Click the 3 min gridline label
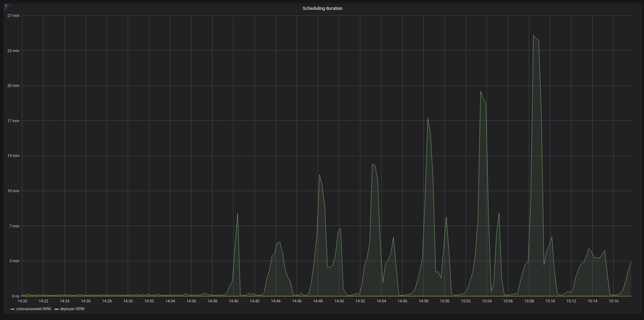Image resolution: width=644 pixels, height=320 pixels. [14, 261]
